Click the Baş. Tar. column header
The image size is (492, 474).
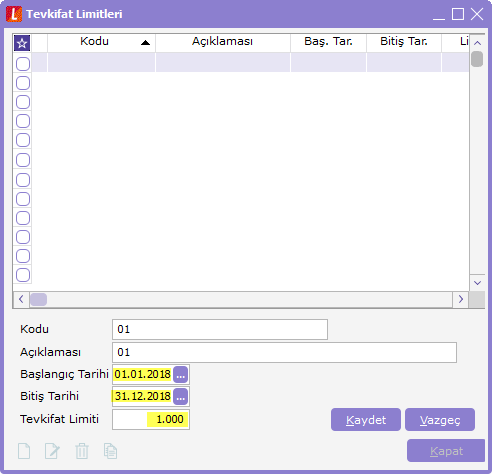point(328,42)
